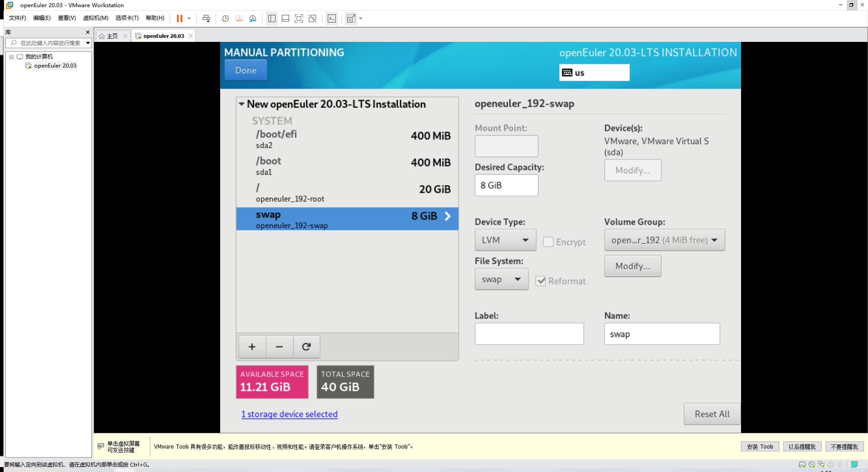
Task: Open the 虚拟机(M) menu
Action: point(95,18)
